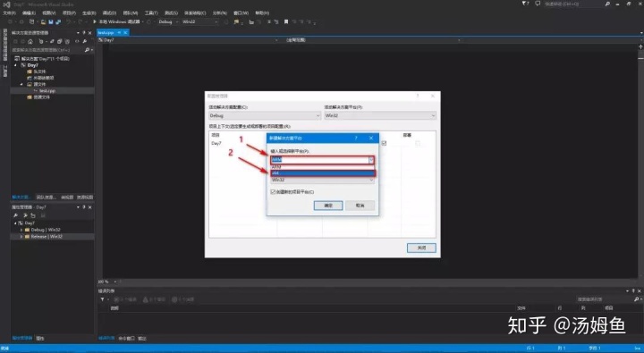The width and height of the screenshot is (644, 353).
Task: Click Quick Launch input in title bar
Action: pos(573,4)
